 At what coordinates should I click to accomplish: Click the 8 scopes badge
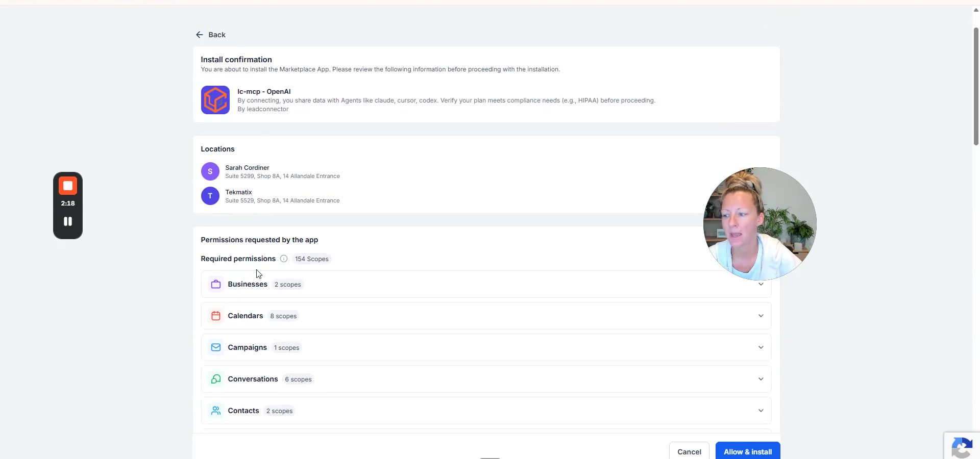point(283,316)
